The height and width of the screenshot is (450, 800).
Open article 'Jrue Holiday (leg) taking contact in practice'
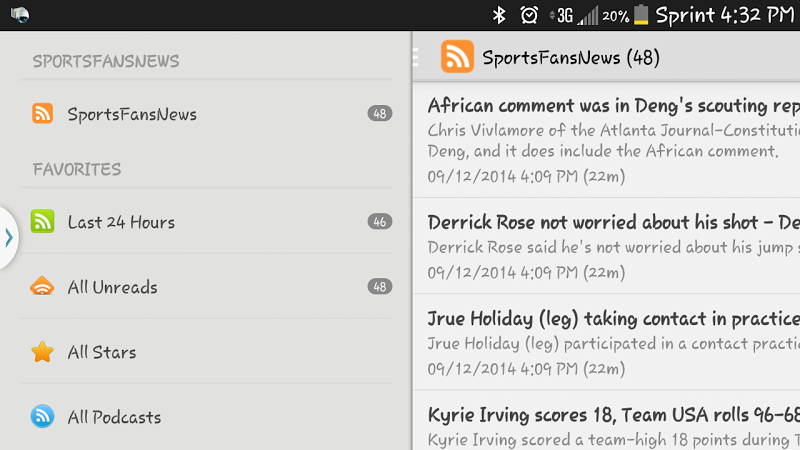click(606, 342)
